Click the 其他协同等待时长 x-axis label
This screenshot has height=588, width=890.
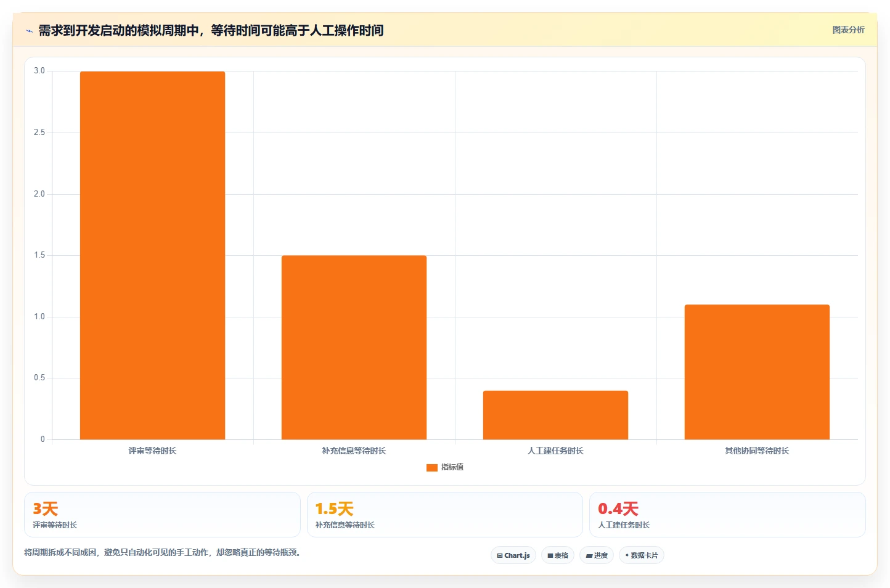757,451
